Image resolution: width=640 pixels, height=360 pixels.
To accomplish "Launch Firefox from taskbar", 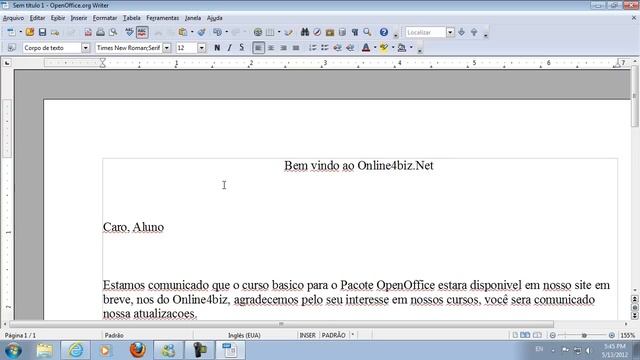I will click(x=138, y=350).
